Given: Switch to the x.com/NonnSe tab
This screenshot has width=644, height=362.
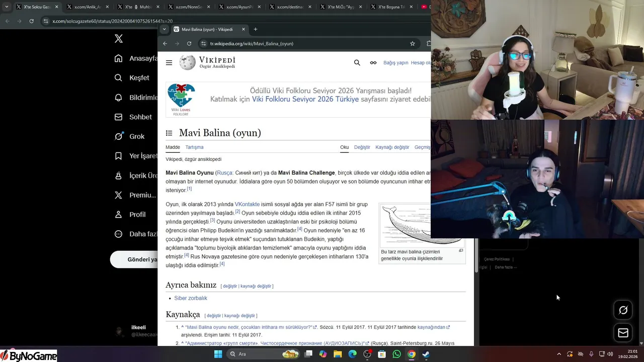Looking at the screenshot, I should 188,7.
